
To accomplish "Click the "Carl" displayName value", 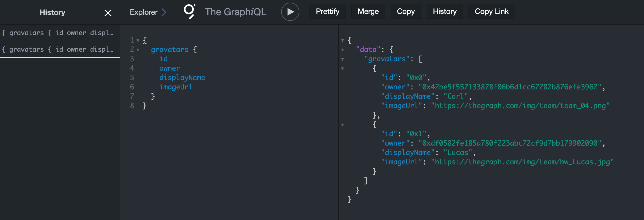I will click(x=456, y=96).
